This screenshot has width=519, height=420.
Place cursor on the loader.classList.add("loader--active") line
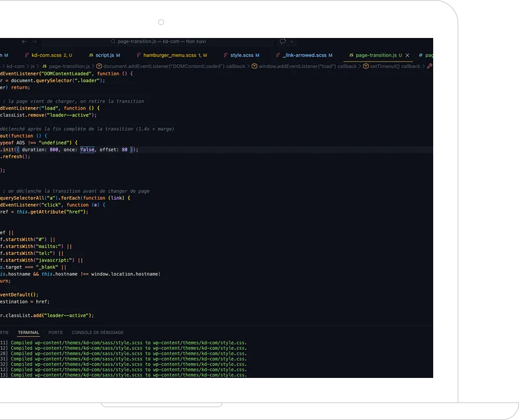point(47,315)
